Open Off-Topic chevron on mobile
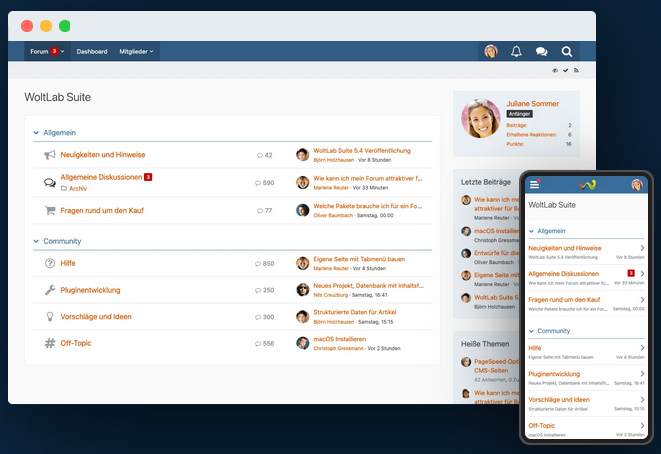The width and height of the screenshot is (661, 454). point(642,425)
